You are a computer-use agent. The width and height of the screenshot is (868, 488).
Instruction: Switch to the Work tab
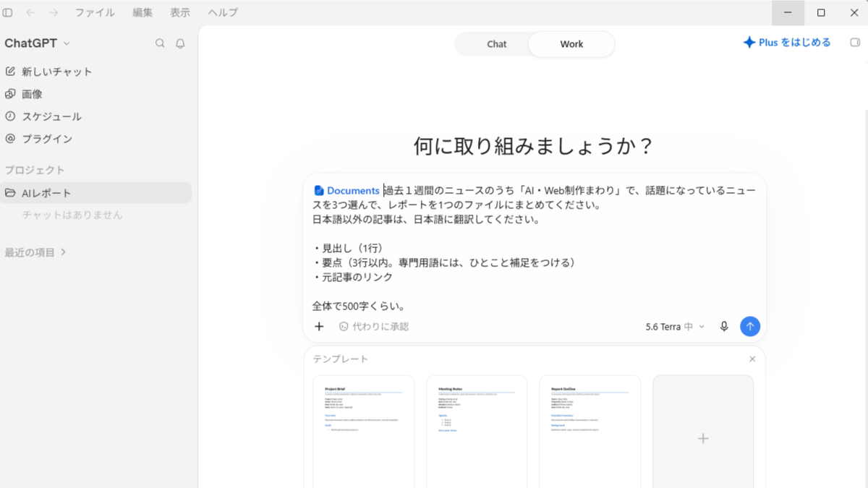coord(571,44)
